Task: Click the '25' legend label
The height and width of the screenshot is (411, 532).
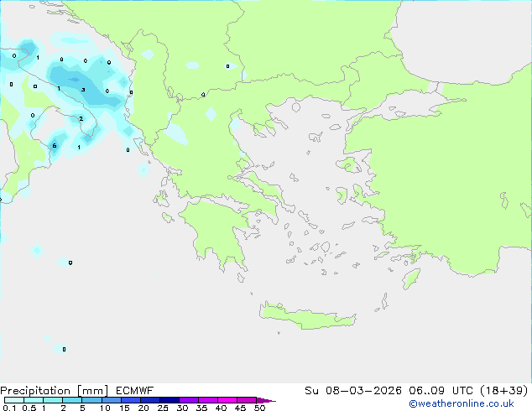Action: pyautogui.click(x=163, y=408)
